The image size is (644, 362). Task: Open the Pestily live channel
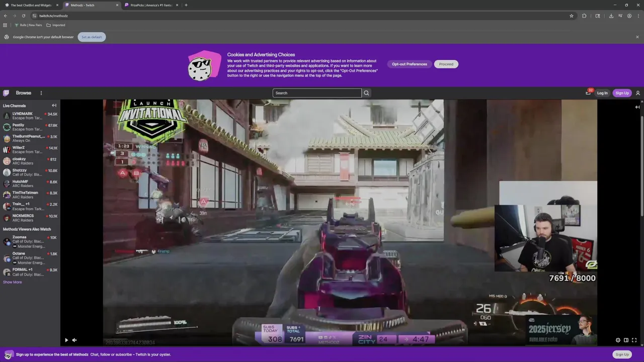tap(30, 127)
